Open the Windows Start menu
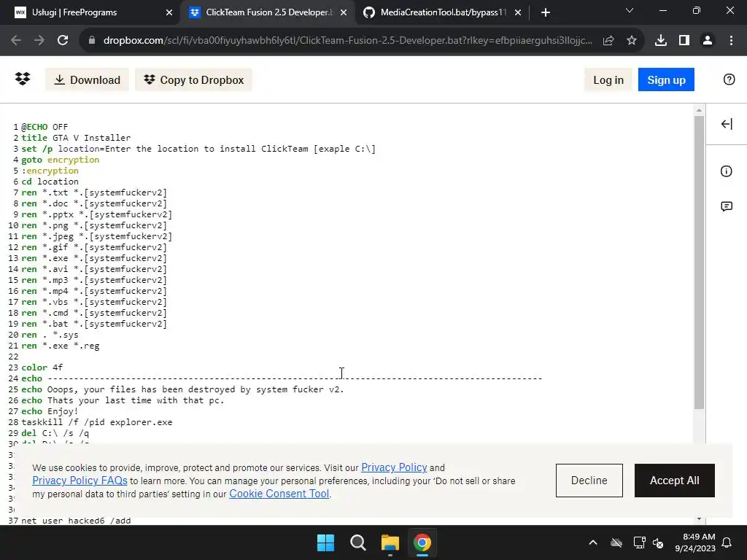 click(326, 542)
